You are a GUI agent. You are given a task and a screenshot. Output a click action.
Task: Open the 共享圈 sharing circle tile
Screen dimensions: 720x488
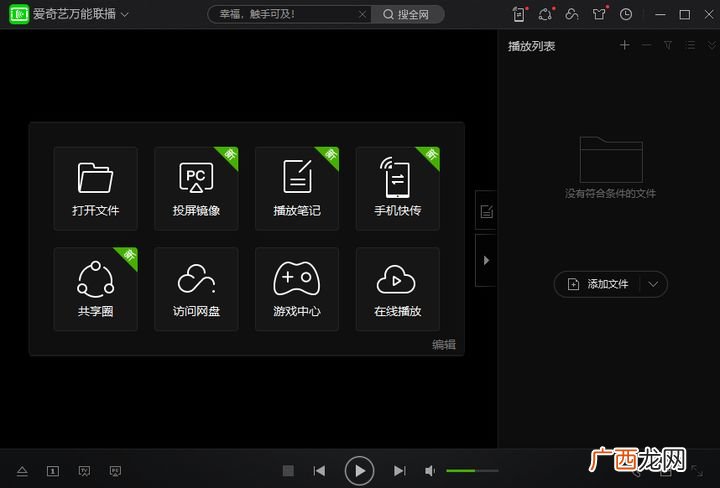(96, 289)
